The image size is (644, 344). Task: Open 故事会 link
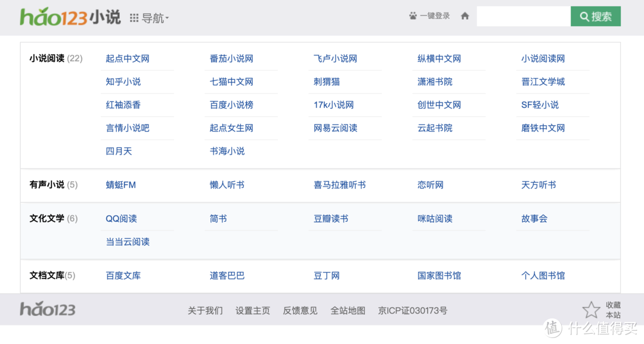click(x=534, y=219)
